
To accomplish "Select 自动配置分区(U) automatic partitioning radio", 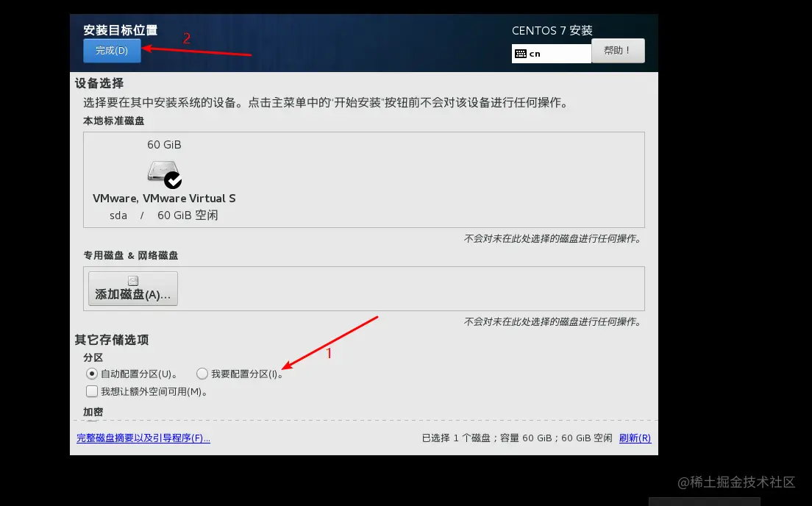I will (x=92, y=374).
